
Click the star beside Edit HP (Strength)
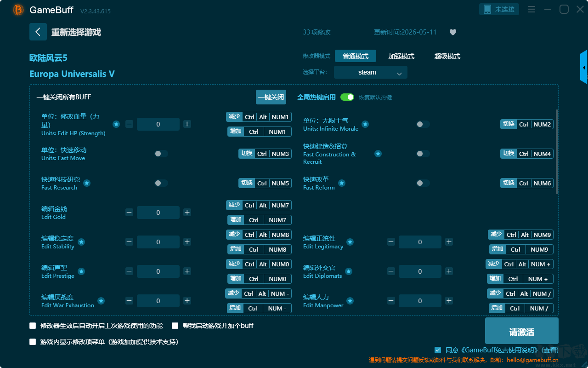pos(116,124)
